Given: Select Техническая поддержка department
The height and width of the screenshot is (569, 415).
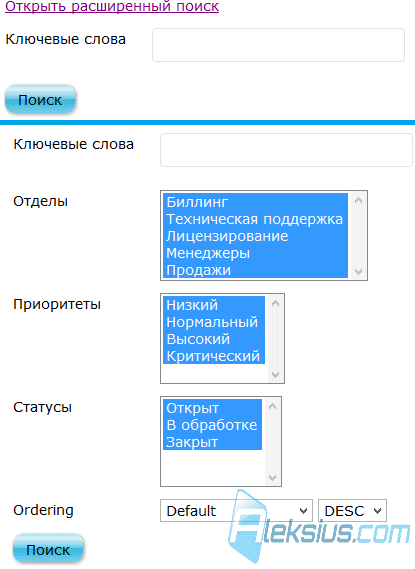Looking at the screenshot, I should click(255, 219).
